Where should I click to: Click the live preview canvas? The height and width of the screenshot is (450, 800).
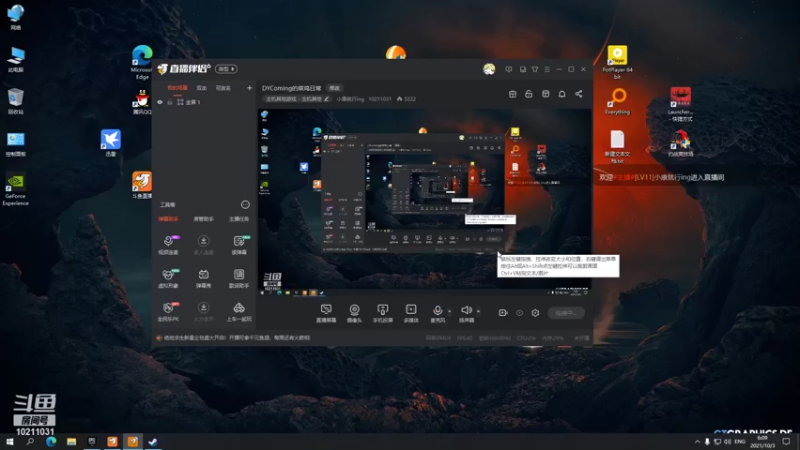(x=424, y=202)
